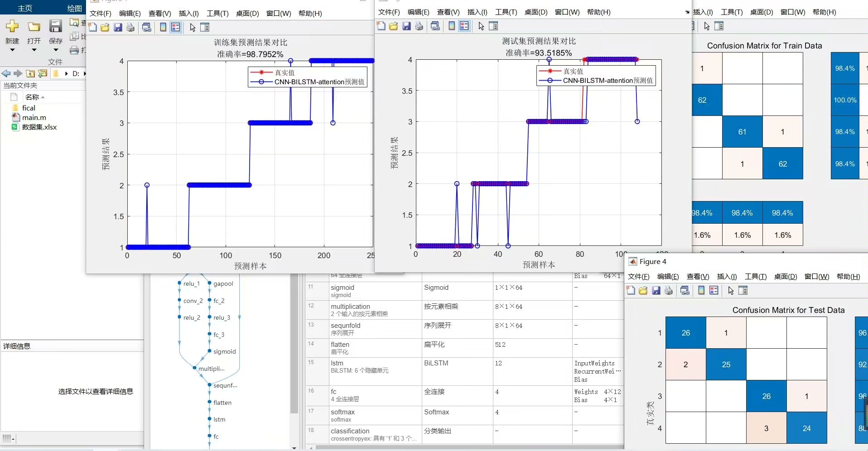
Task: Open 窗口(W) menu in Train Confusion Matrix figure
Action: pos(793,12)
